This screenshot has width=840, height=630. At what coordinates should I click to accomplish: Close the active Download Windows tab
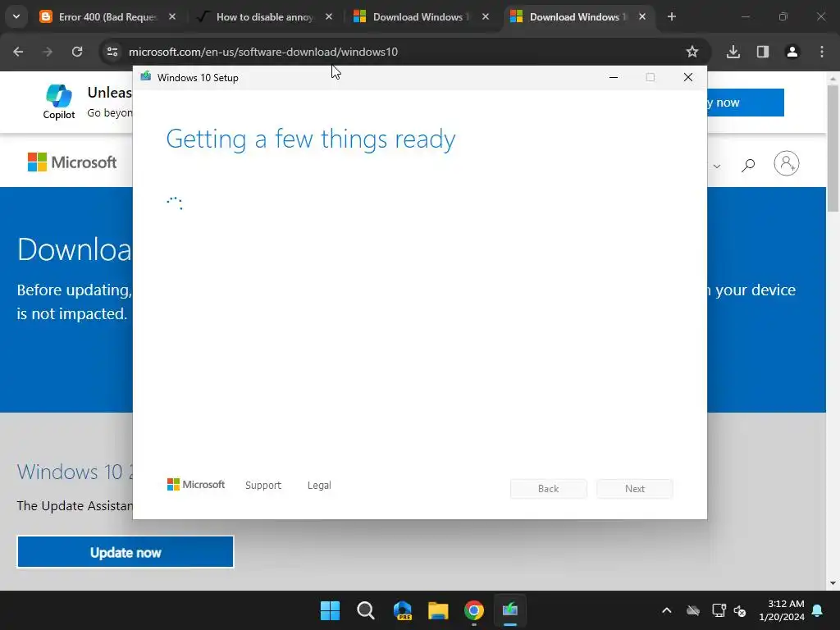642,16
